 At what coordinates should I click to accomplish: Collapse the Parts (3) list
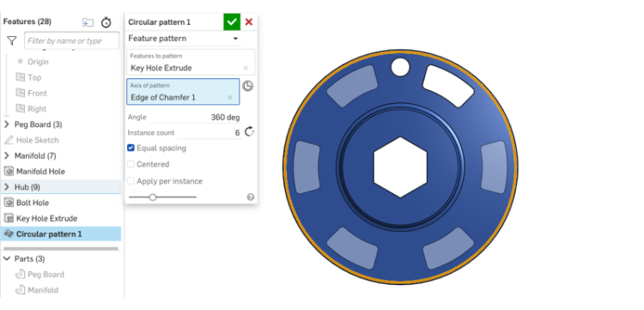click(x=7, y=258)
